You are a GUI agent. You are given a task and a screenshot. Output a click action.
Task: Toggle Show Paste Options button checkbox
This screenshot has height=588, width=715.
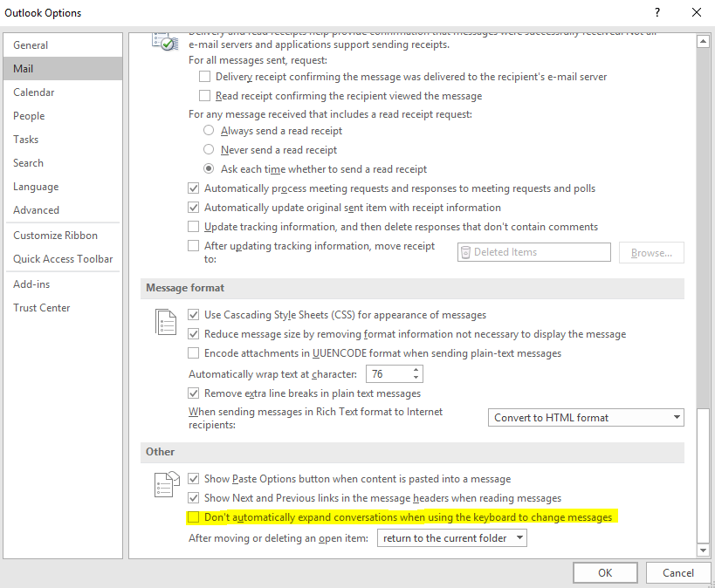193,479
